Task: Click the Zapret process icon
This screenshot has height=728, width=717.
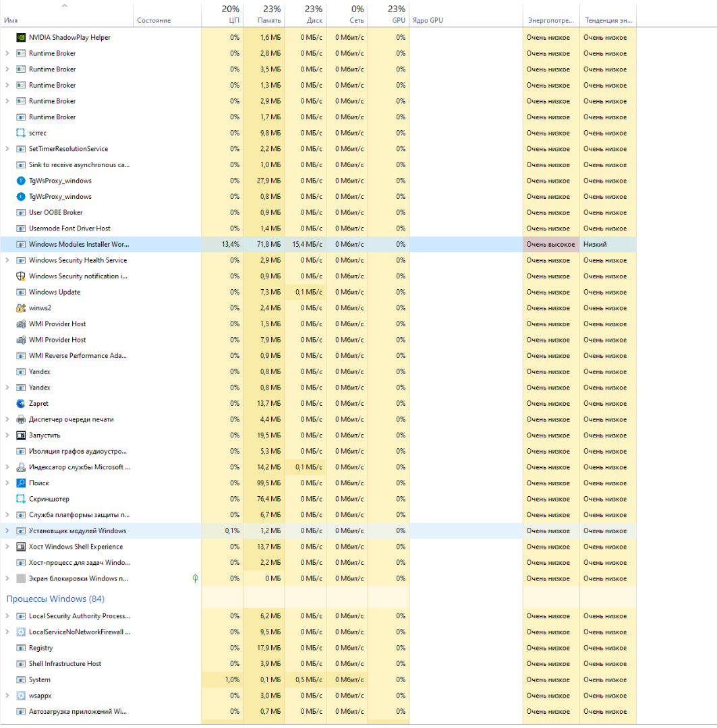Action: (x=20, y=404)
